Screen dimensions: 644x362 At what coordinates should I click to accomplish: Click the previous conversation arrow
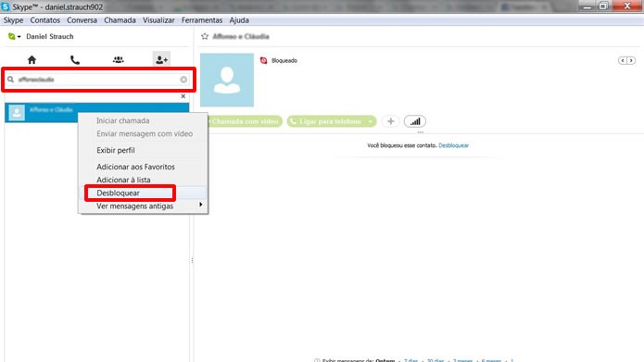(x=623, y=61)
